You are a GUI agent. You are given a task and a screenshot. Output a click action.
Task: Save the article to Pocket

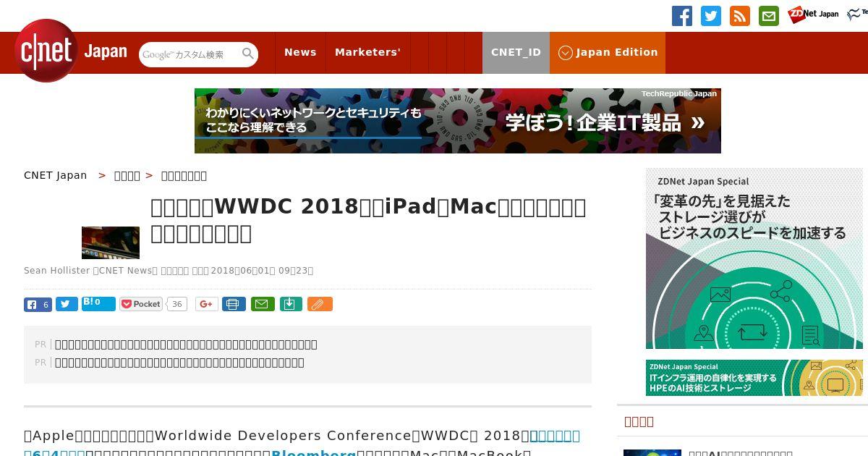141,305
